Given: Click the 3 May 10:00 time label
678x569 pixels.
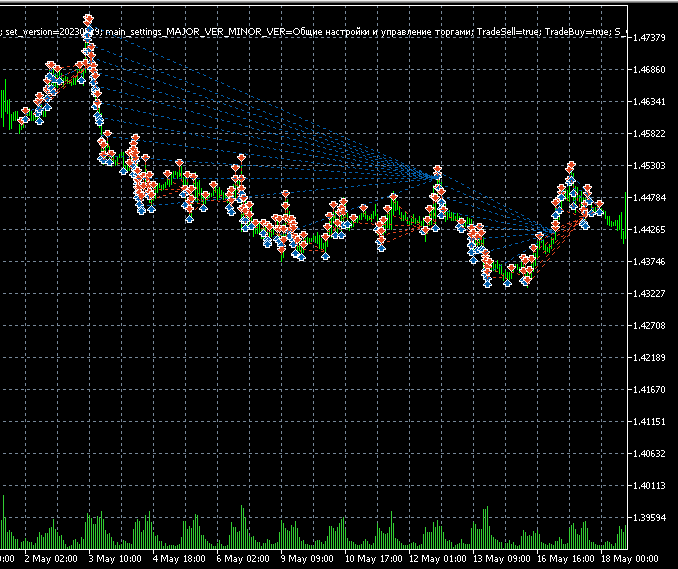Looking at the screenshot, I should pos(115,559).
